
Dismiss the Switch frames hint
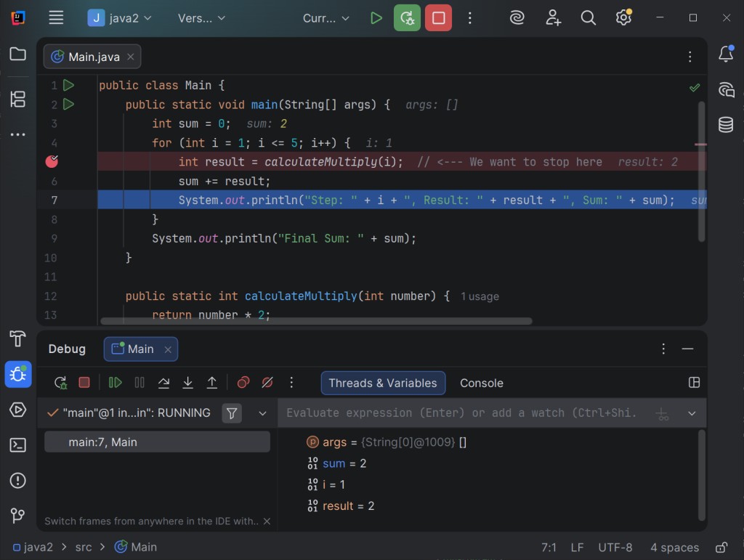[x=267, y=521]
